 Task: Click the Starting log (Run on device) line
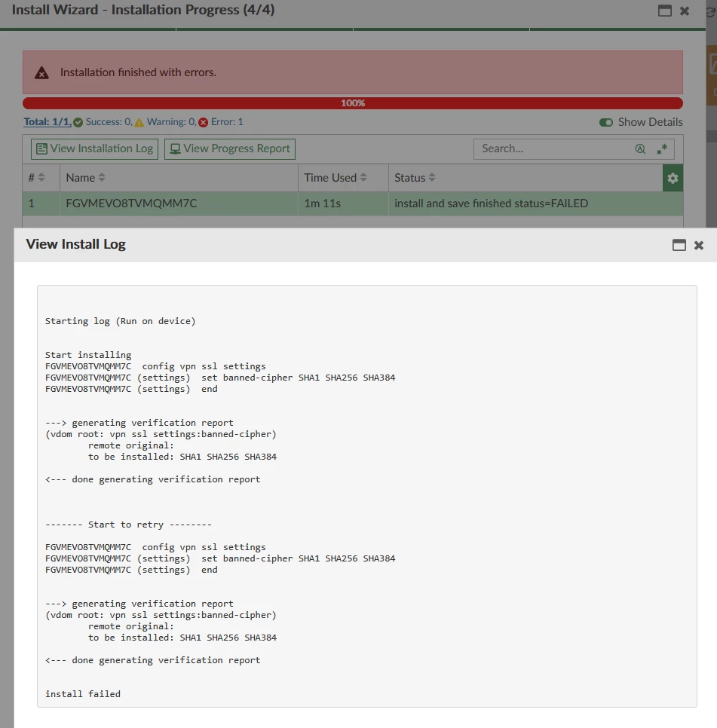[121, 321]
